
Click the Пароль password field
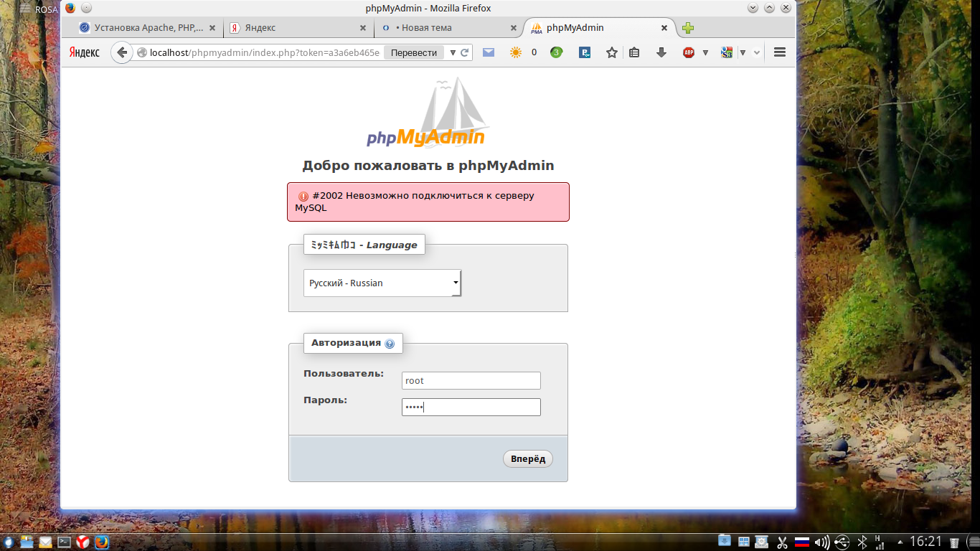471,407
